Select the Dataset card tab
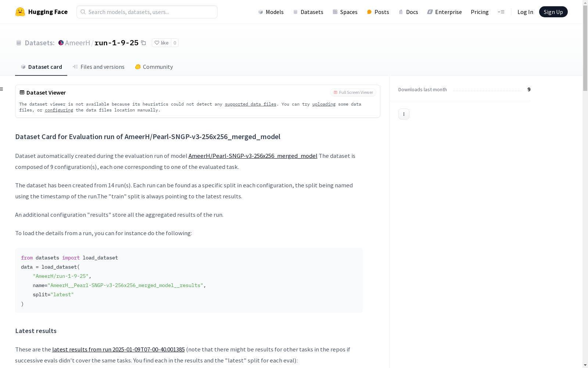The width and height of the screenshot is (588, 368). pyautogui.click(x=41, y=67)
